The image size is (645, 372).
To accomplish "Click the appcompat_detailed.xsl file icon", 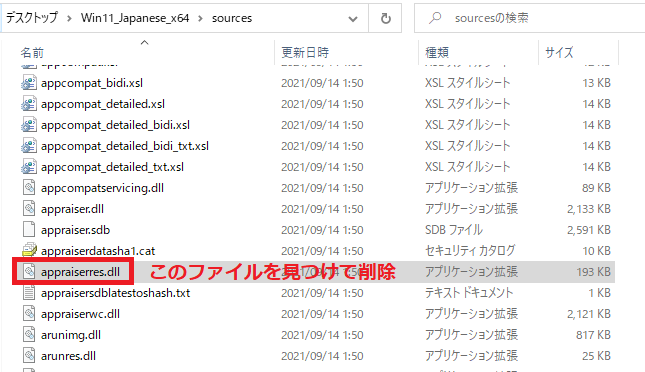I will (x=29, y=104).
